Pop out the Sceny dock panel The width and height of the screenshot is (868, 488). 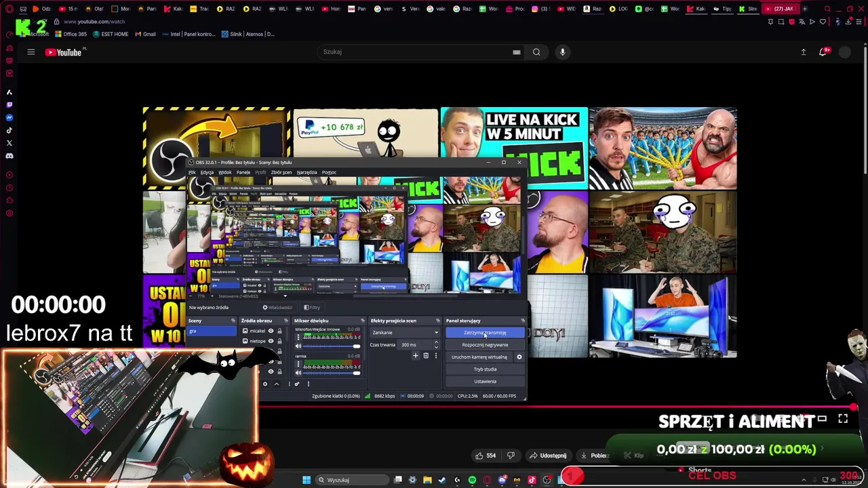pos(233,321)
